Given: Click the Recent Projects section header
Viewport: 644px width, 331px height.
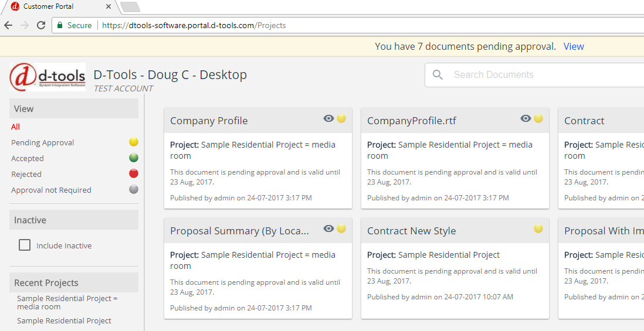Looking at the screenshot, I should [x=74, y=282].
